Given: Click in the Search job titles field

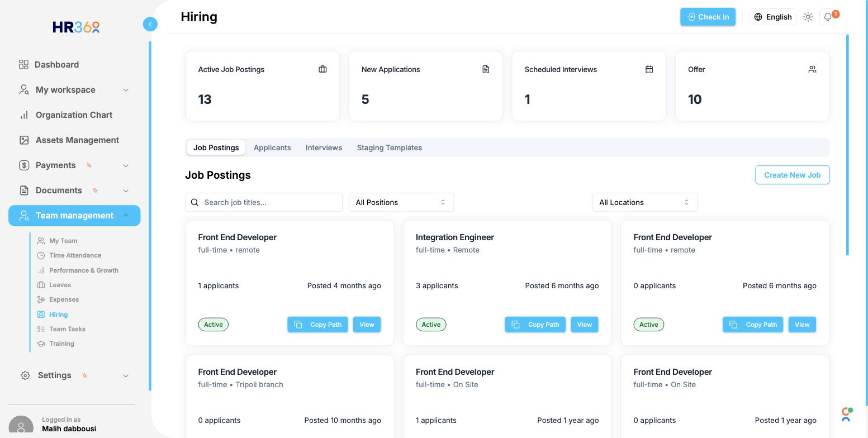Looking at the screenshot, I should (x=264, y=202).
